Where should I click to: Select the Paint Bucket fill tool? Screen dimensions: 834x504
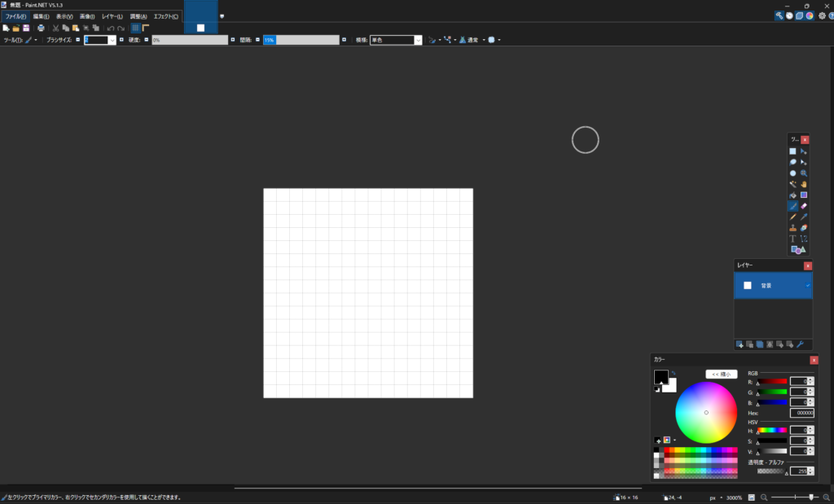click(792, 195)
